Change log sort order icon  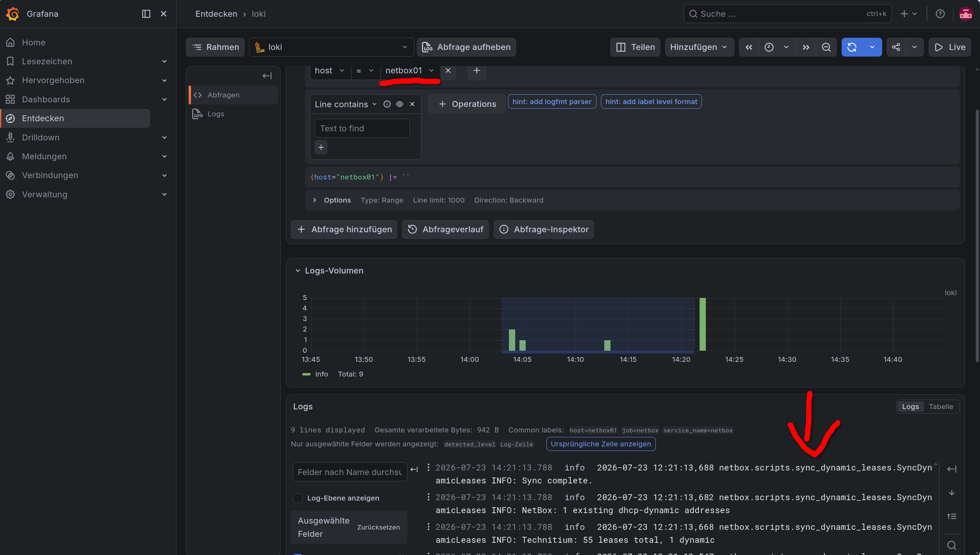tap(951, 516)
